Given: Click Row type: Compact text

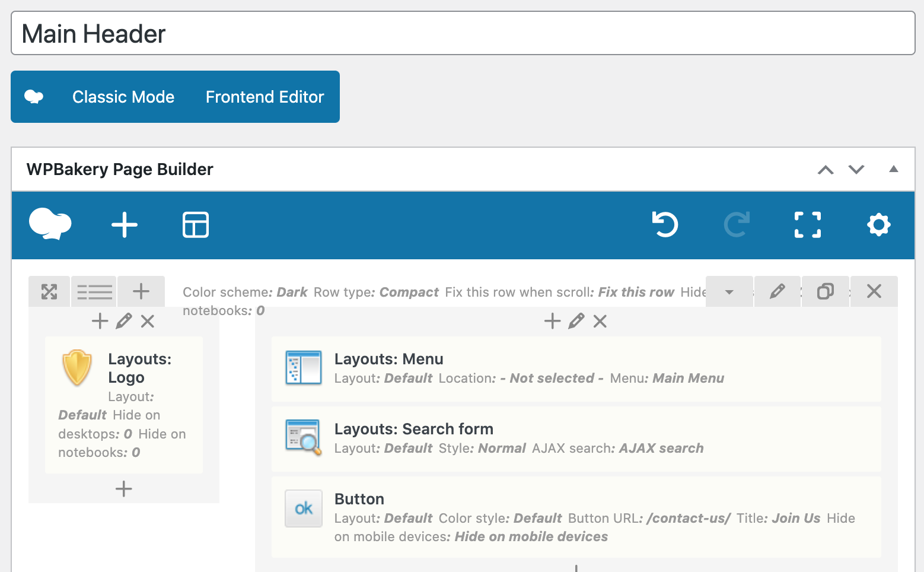Looking at the screenshot, I should coord(376,292).
